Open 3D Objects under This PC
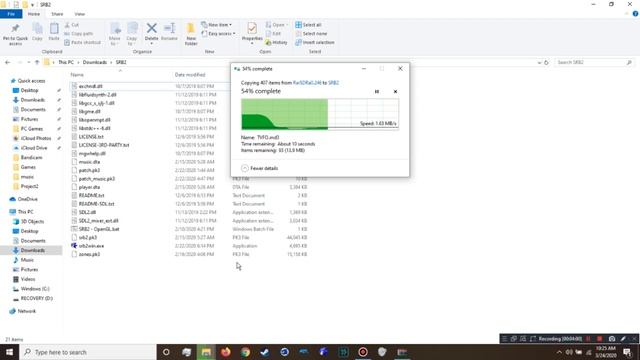This screenshot has width=640, height=360. [32, 222]
